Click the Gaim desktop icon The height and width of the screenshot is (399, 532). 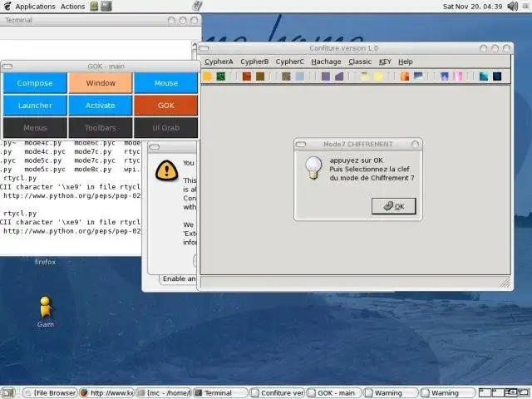coord(46,308)
